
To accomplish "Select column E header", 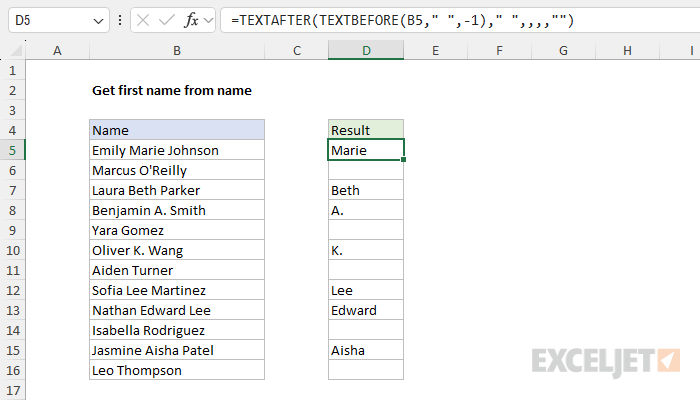I will tap(435, 50).
